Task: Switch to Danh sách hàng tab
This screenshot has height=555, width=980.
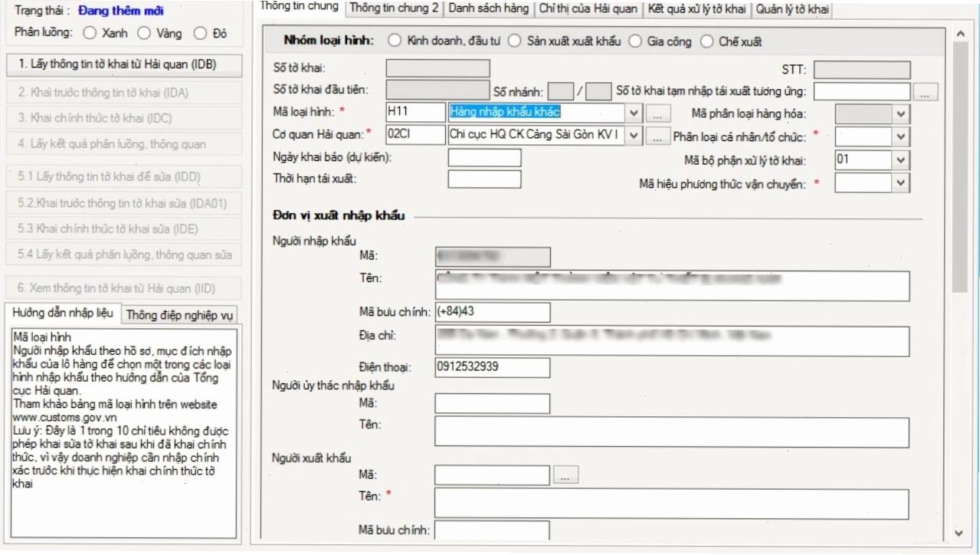Action: pos(488,9)
